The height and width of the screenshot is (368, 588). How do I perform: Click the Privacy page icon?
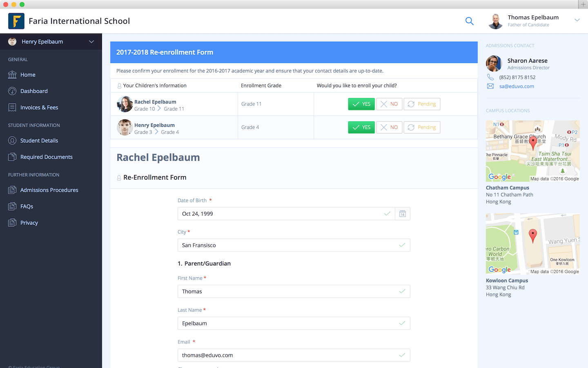[12, 223]
